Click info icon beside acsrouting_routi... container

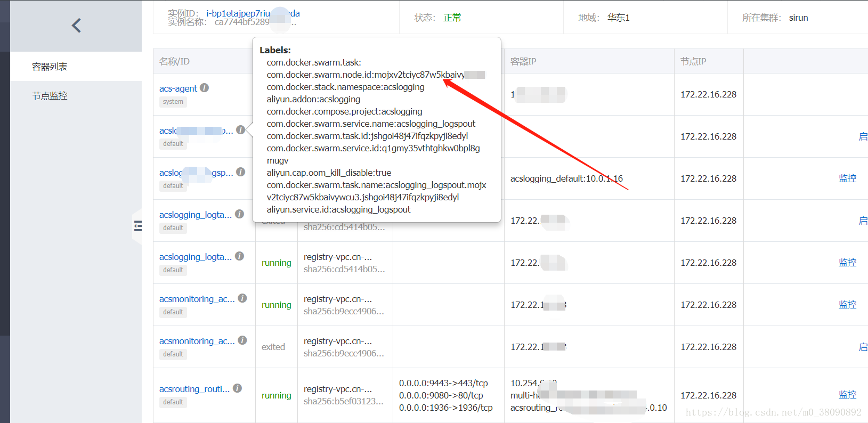click(x=237, y=388)
